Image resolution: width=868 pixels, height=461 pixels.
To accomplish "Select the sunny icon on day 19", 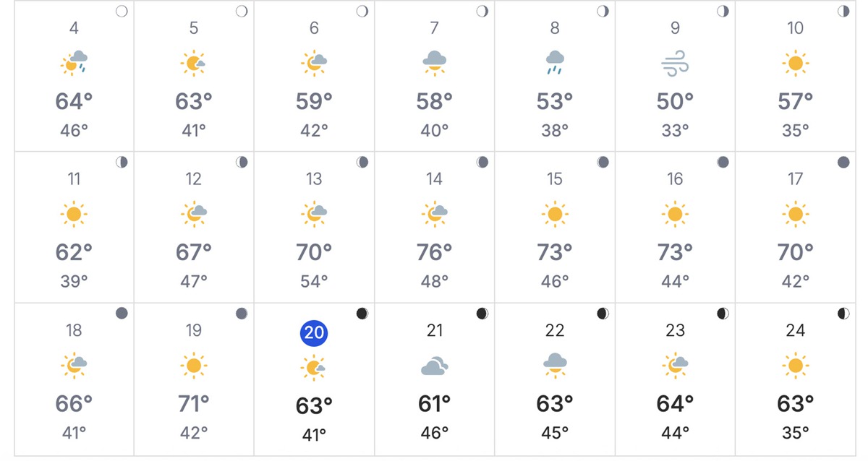I will 193,366.
